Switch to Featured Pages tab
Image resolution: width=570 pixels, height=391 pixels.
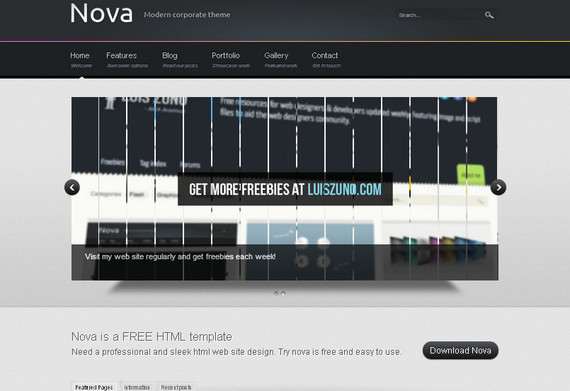[x=94, y=387]
